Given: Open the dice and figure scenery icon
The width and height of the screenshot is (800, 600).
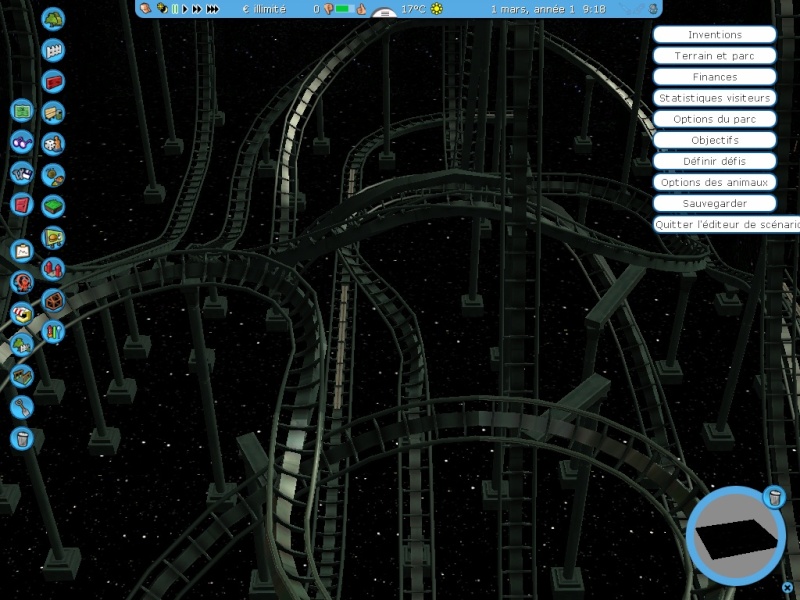Looking at the screenshot, I should pyautogui.click(x=53, y=144).
